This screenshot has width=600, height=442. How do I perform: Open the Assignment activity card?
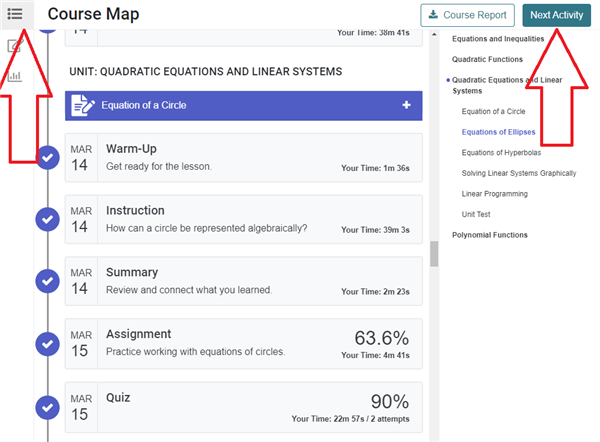(x=244, y=344)
